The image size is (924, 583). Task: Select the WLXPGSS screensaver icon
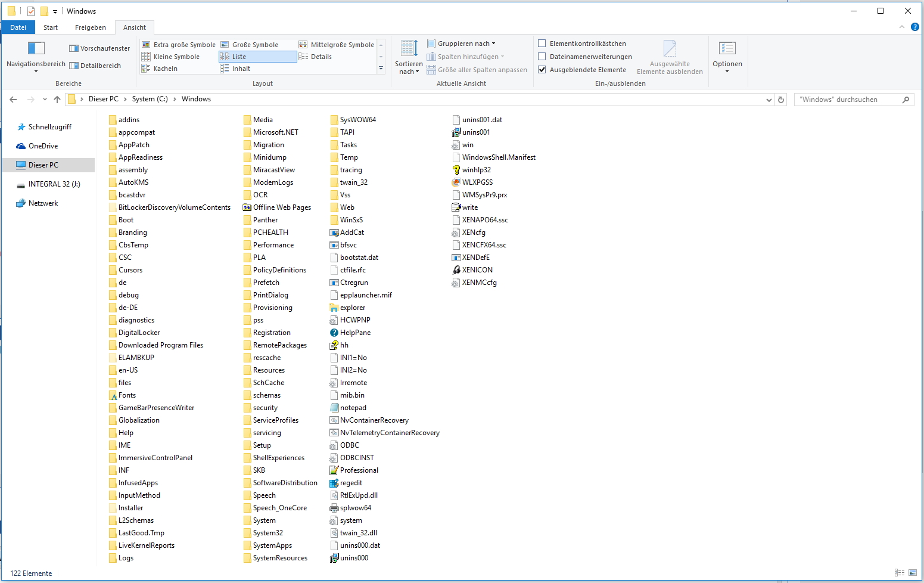456,182
